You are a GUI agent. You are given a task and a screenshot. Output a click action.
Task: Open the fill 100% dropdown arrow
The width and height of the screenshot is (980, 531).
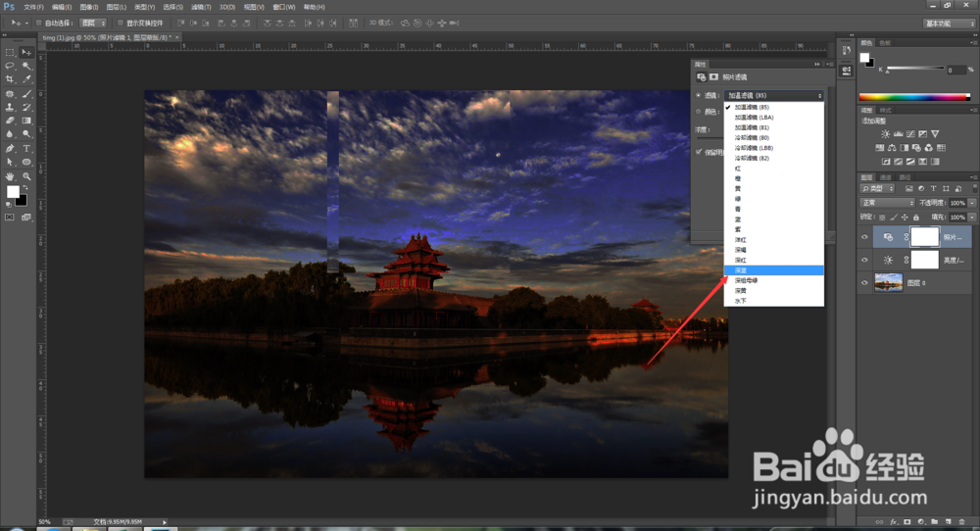(x=972, y=217)
